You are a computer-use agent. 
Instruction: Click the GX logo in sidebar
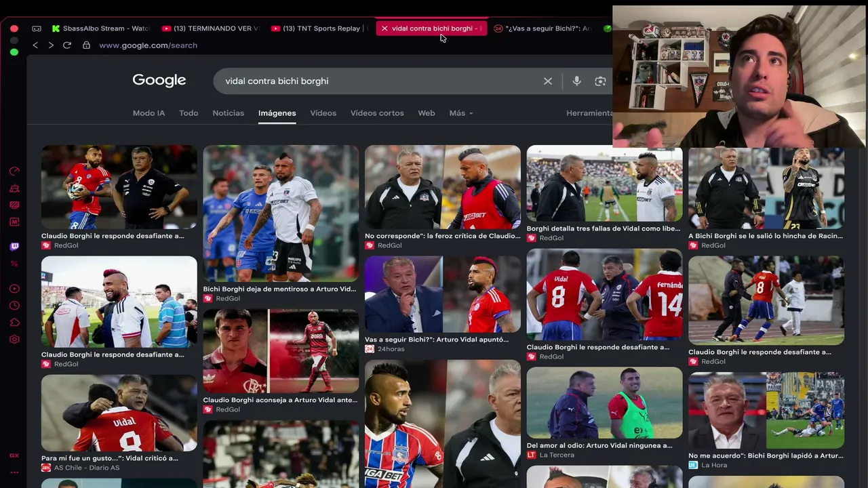[14, 455]
